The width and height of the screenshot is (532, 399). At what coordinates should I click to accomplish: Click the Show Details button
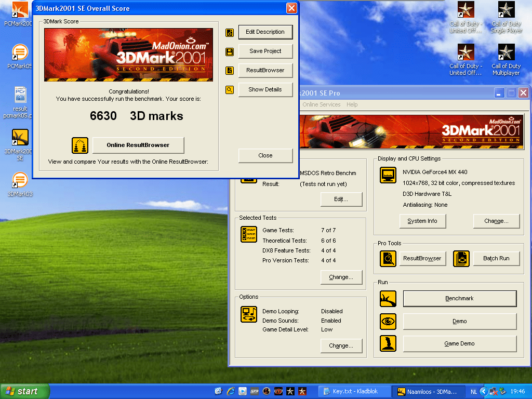[265, 89]
